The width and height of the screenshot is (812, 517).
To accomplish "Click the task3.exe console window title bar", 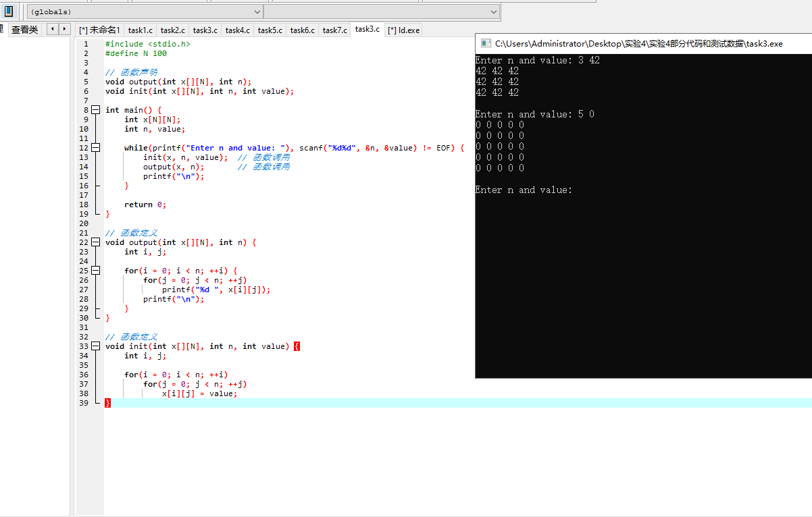I will 643,43.
